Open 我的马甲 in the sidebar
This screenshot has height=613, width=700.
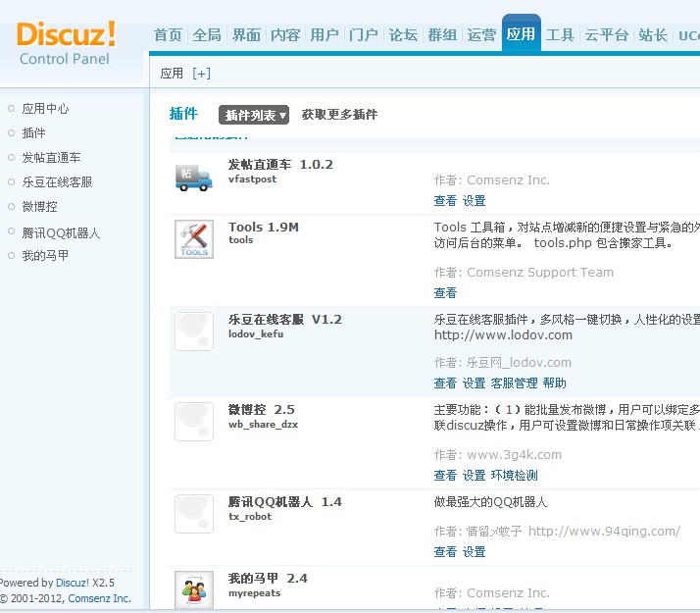click(45, 256)
